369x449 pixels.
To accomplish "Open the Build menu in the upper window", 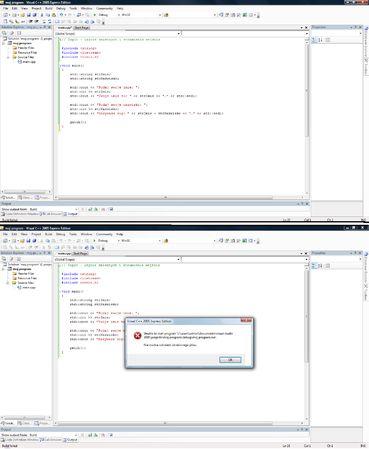I will pyautogui.click(x=49, y=8).
